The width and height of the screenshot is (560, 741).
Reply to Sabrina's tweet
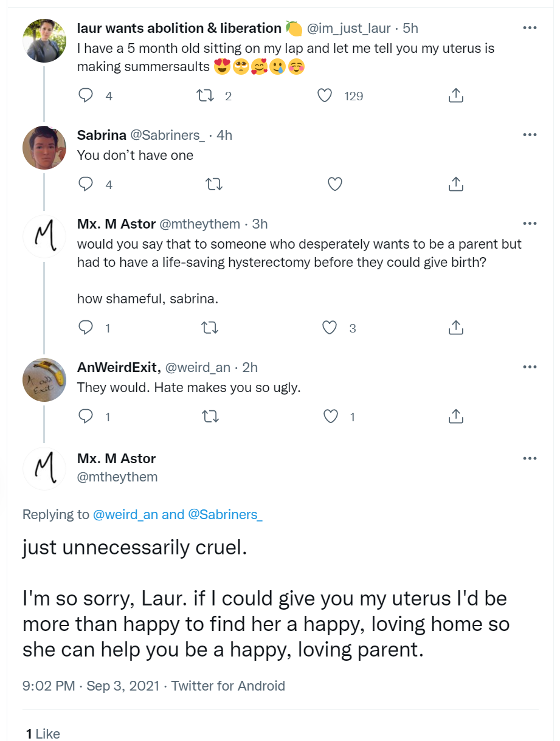pyautogui.click(x=86, y=184)
